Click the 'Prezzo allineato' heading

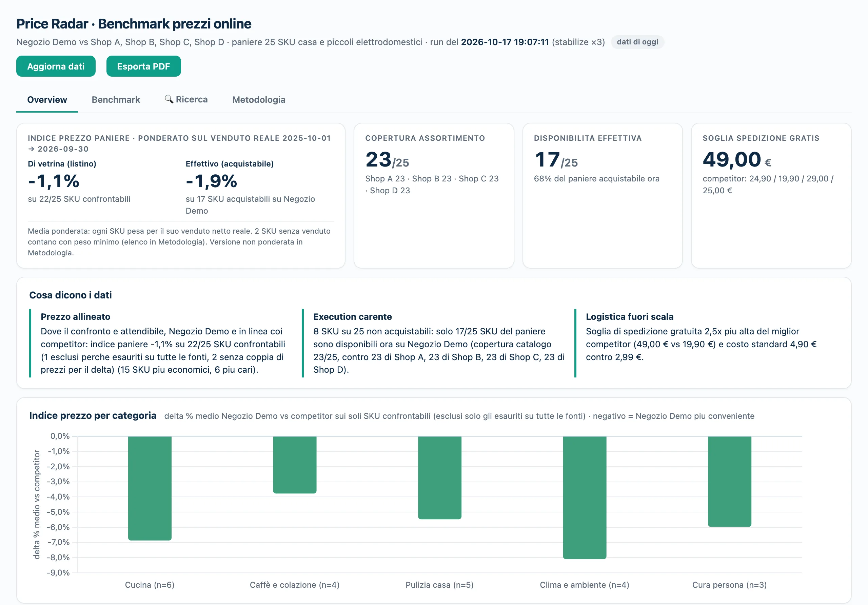coord(76,316)
